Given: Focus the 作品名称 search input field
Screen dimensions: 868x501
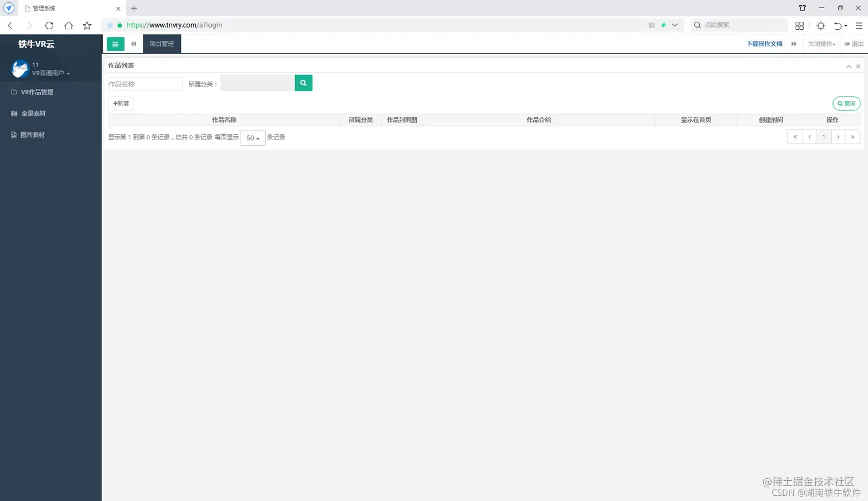Looking at the screenshot, I should pos(145,84).
